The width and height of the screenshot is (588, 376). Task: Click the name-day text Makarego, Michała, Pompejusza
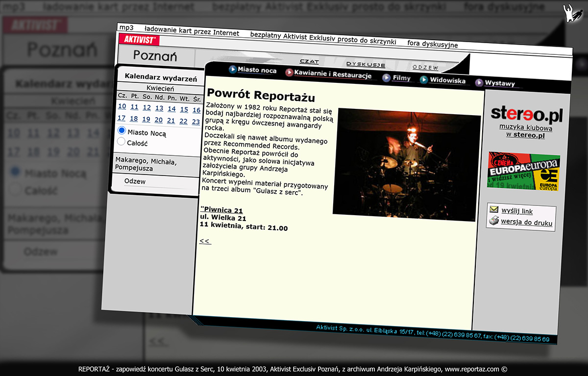(146, 164)
